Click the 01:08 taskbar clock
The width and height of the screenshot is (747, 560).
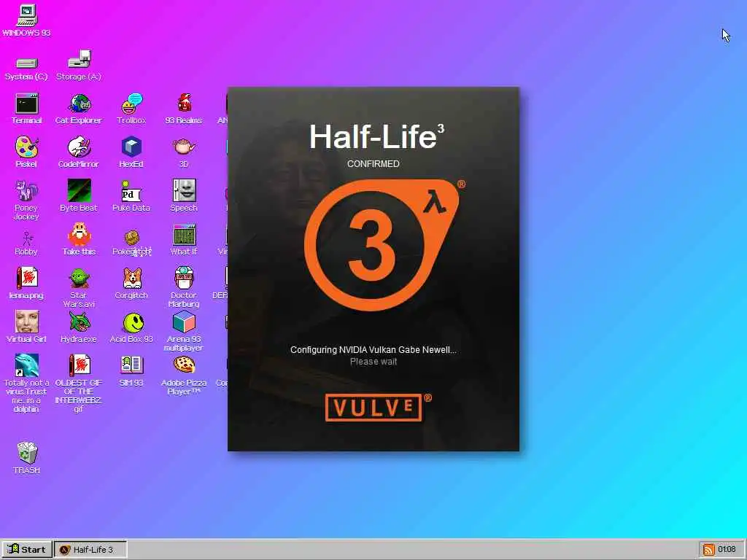click(727, 550)
